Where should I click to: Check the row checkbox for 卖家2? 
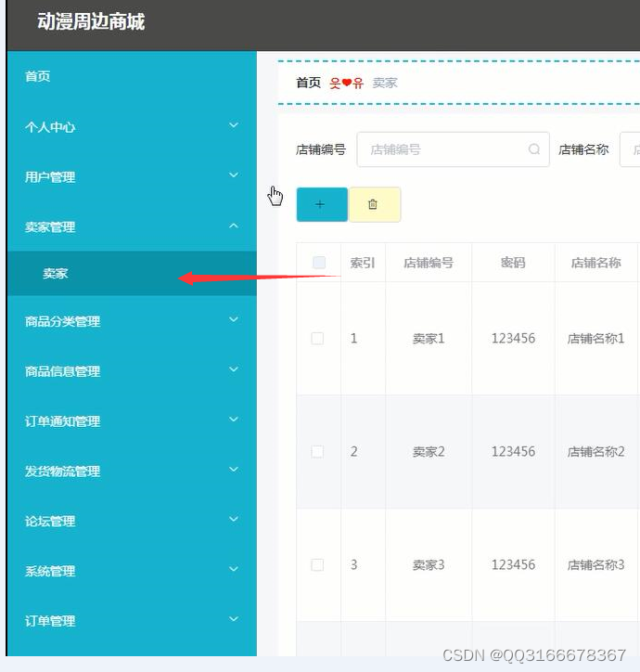(x=317, y=451)
